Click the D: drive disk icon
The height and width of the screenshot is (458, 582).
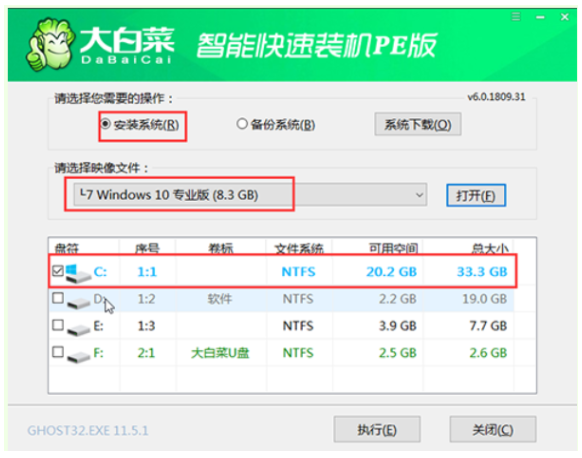[x=78, y=302]
